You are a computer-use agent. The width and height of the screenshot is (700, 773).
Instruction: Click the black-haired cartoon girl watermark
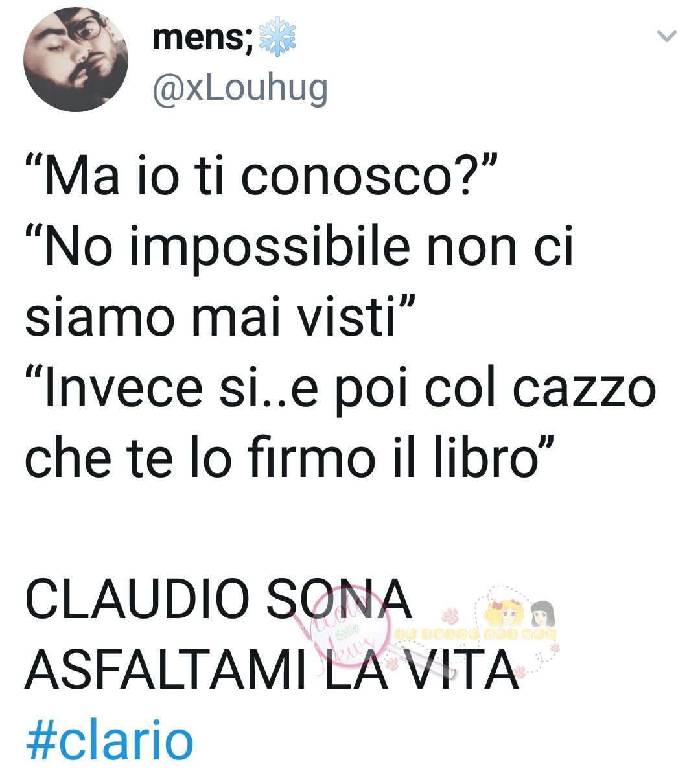pyautogui.click(x=542, y=614)
